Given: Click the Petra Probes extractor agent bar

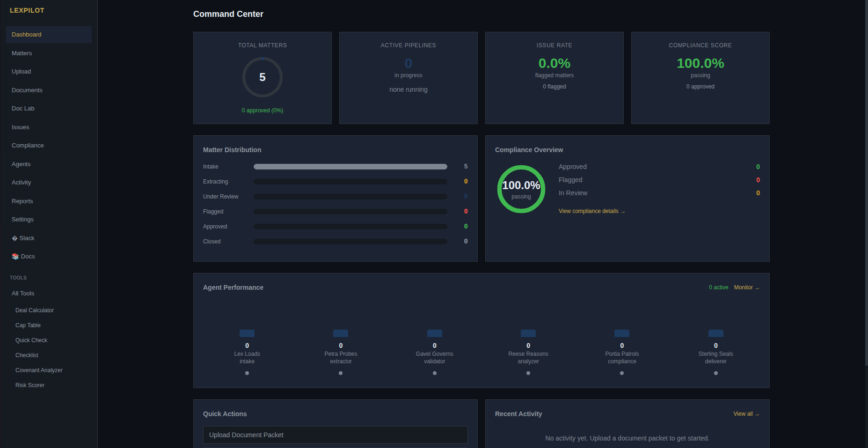Looking at the screenshot, I should click(x=341, y=333).
